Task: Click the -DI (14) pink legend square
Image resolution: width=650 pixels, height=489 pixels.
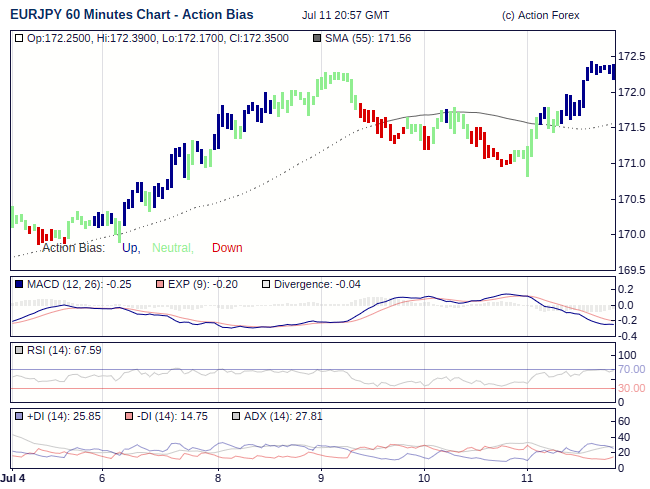Action: tap(129, 416)
